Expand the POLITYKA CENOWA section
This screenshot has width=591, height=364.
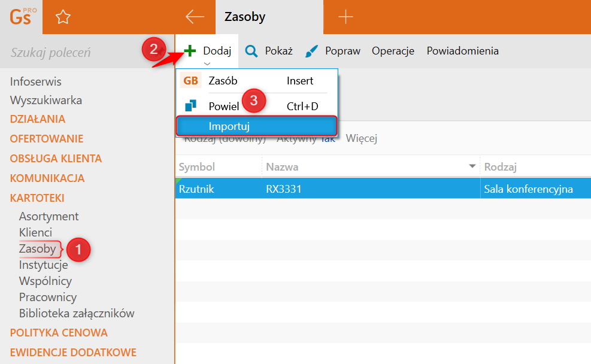(x=59, y=333)
